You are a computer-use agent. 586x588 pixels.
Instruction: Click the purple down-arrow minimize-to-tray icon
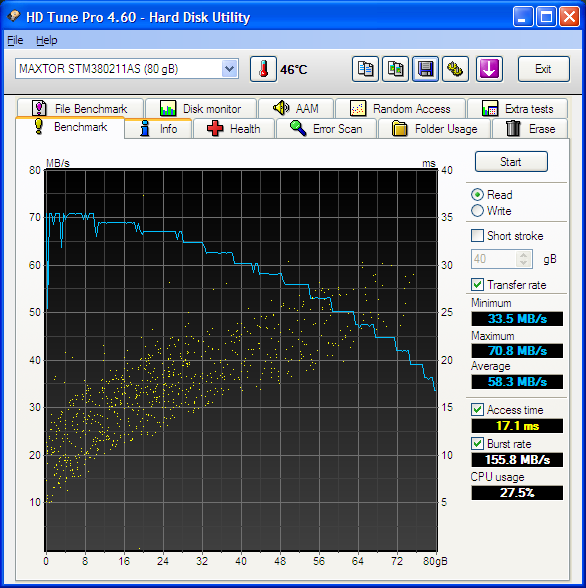[x=489, y=69]
